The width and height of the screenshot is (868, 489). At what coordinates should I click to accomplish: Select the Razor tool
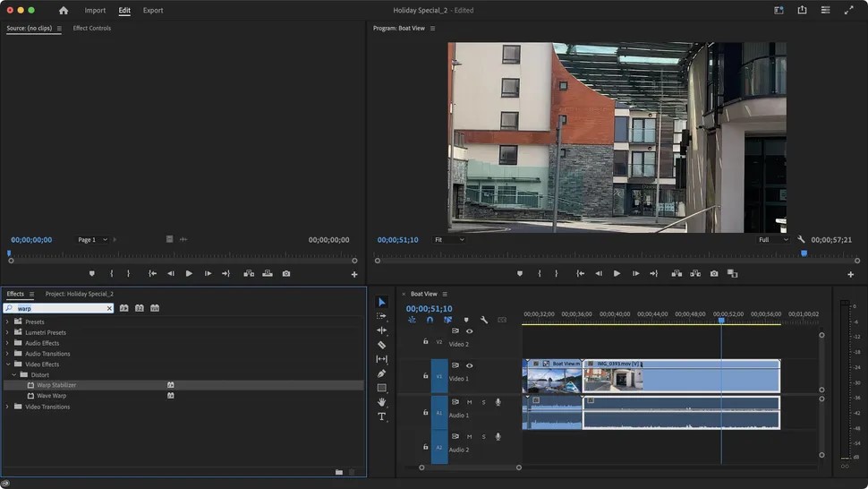click(381, 345)
